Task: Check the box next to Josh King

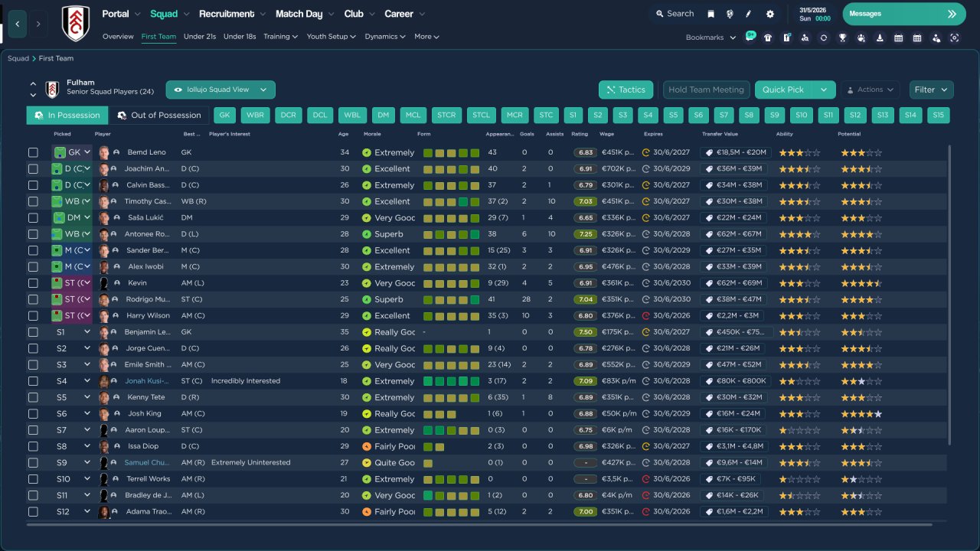Action: (33, 413)
